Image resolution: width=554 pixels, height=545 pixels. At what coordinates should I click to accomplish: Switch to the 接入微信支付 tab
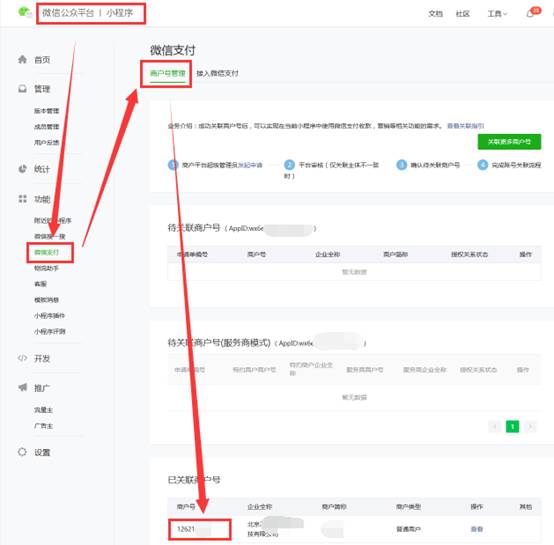[217, 73]
